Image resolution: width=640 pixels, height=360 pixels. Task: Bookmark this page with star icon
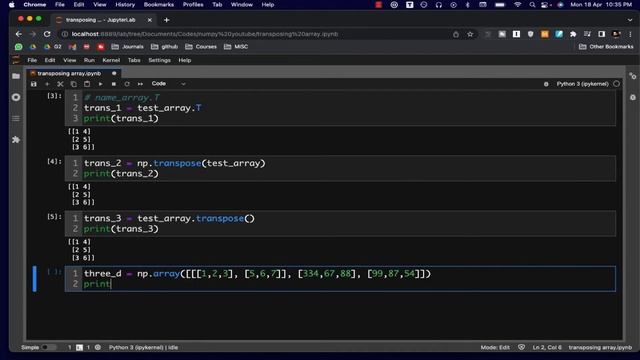pyautogui.click(x=470, y=34)
